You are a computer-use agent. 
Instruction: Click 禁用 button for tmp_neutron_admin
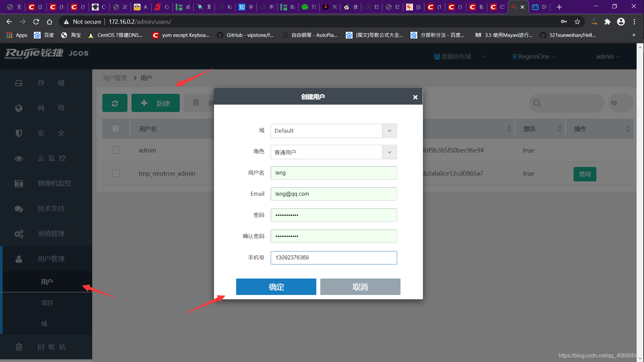(585, 174)
